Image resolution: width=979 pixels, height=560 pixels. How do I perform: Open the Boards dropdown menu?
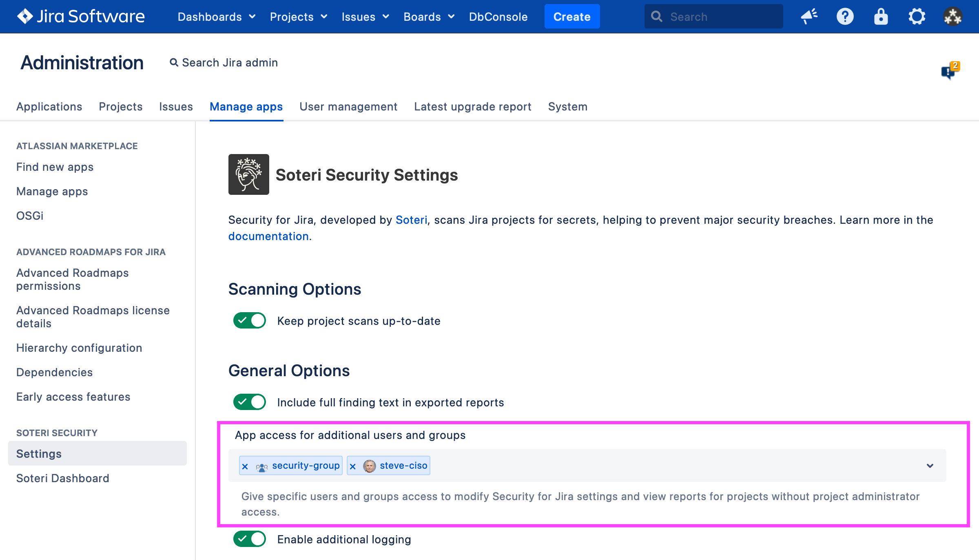tap(429, 17)
